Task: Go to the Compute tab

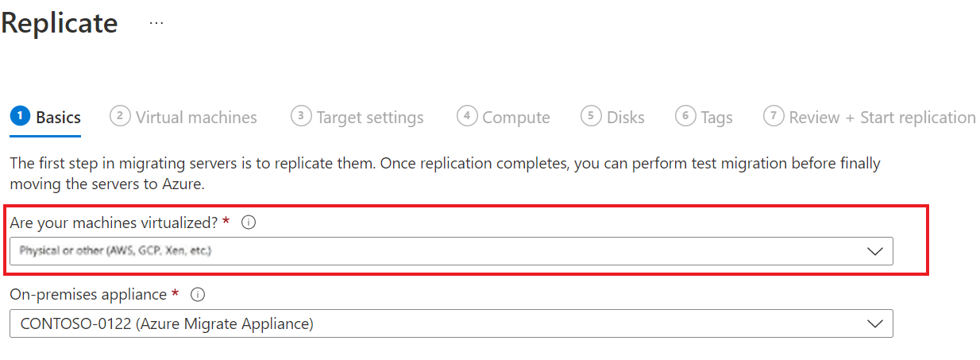Action: tap(516, 118)
